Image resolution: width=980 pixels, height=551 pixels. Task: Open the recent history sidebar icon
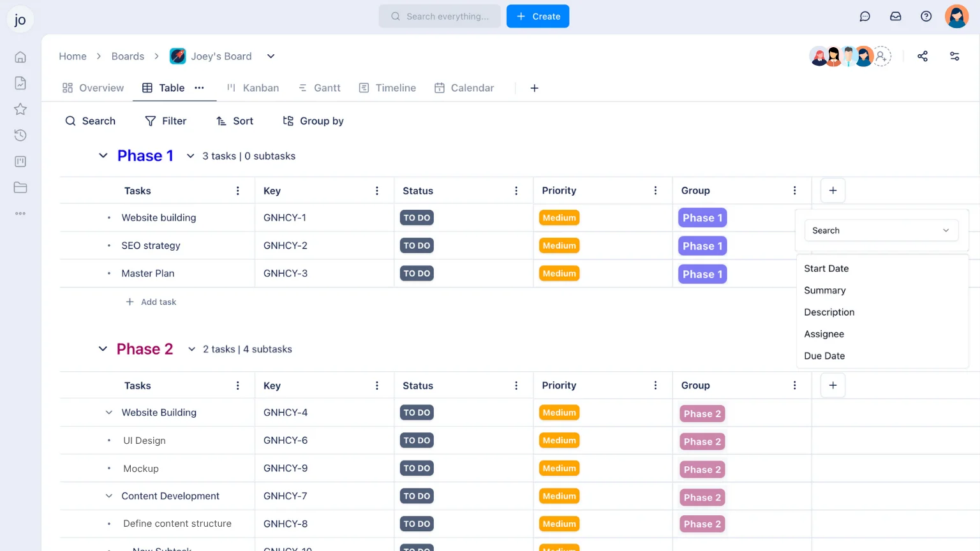(20, 135)
